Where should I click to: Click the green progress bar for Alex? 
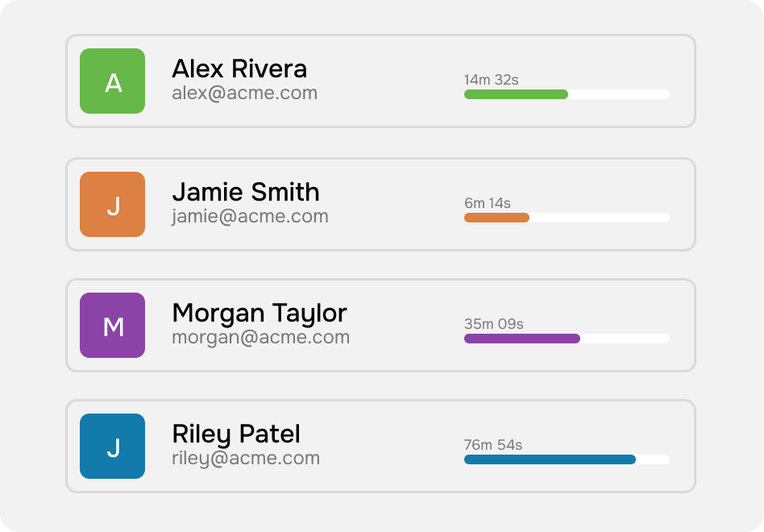click(x=567, y=94)
